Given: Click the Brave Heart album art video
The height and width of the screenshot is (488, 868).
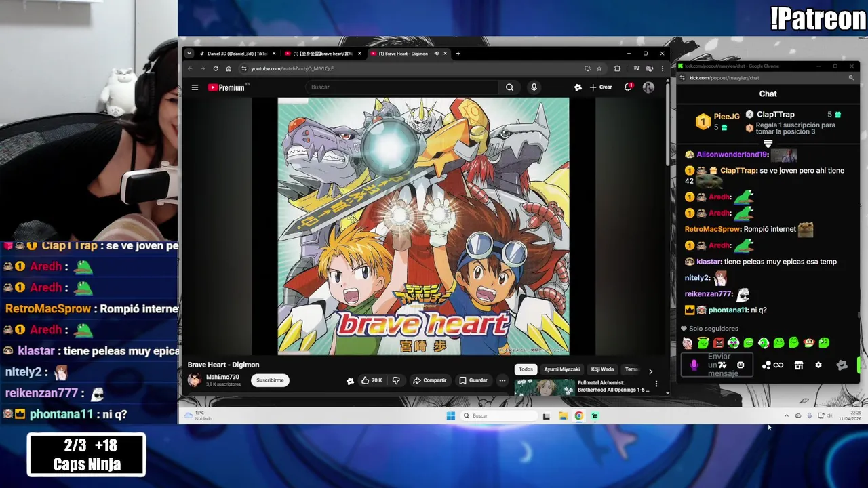Looking at the screenshot, I should [x=423, y=226].
